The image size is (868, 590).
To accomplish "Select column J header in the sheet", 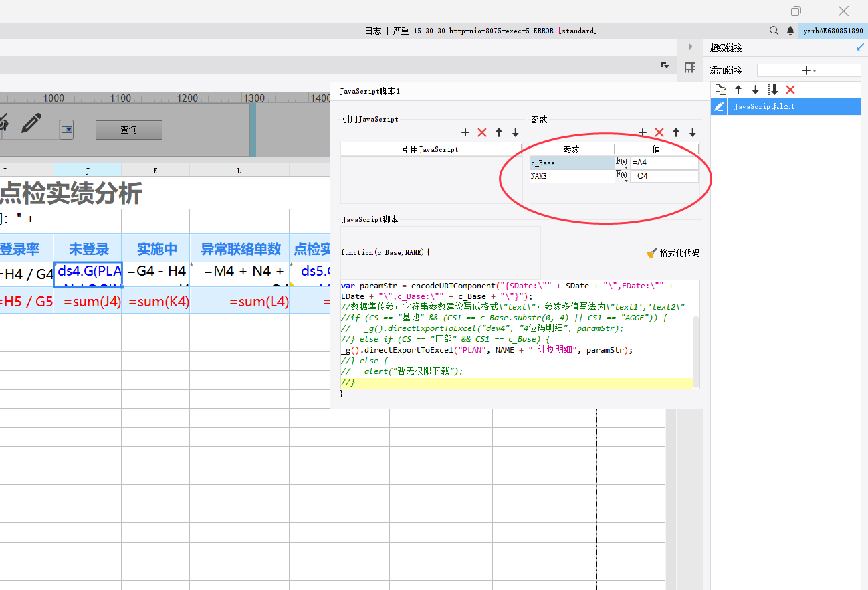I will pos(88,171).
